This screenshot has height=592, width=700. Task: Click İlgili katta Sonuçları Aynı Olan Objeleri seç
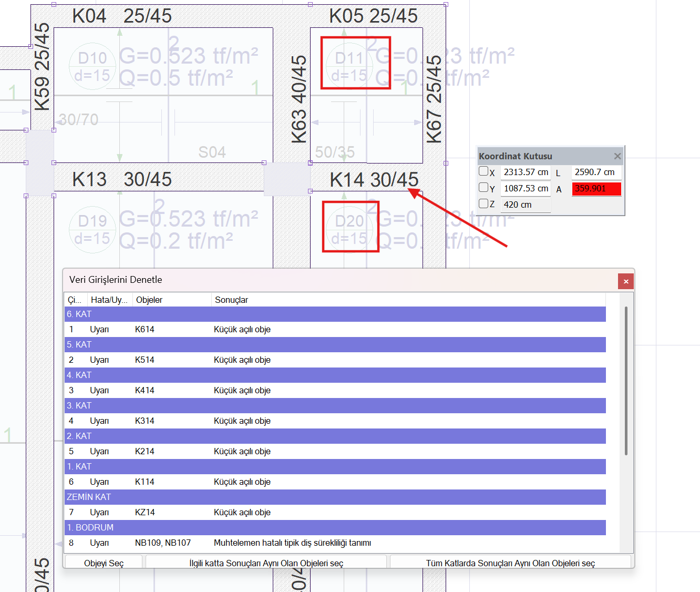pos(266,563)
